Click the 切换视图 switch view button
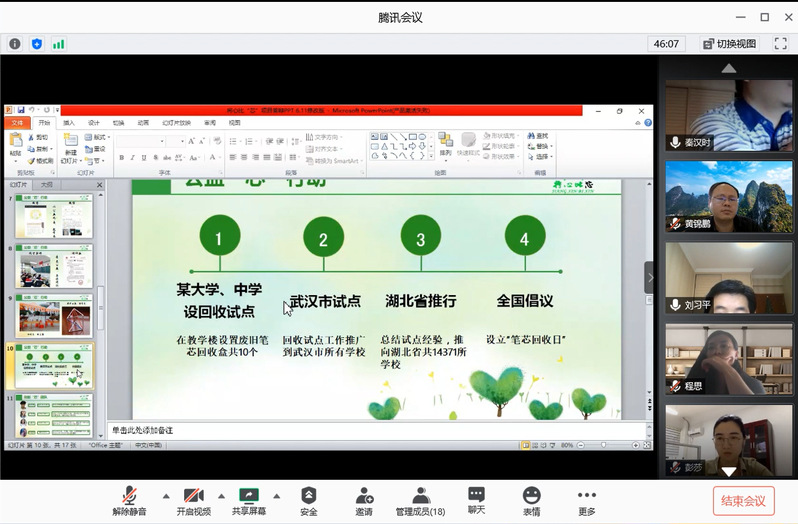Screen dimensions: 798x524 730,44
